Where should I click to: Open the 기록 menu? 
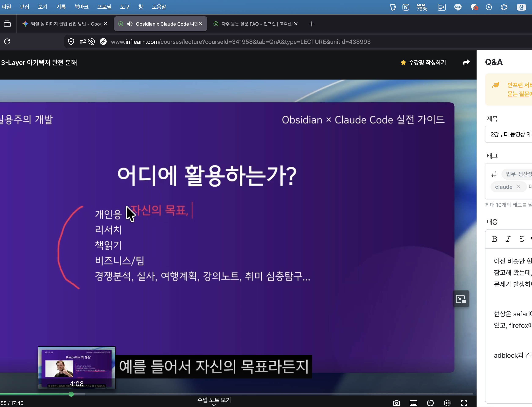[x=61, y=7]
